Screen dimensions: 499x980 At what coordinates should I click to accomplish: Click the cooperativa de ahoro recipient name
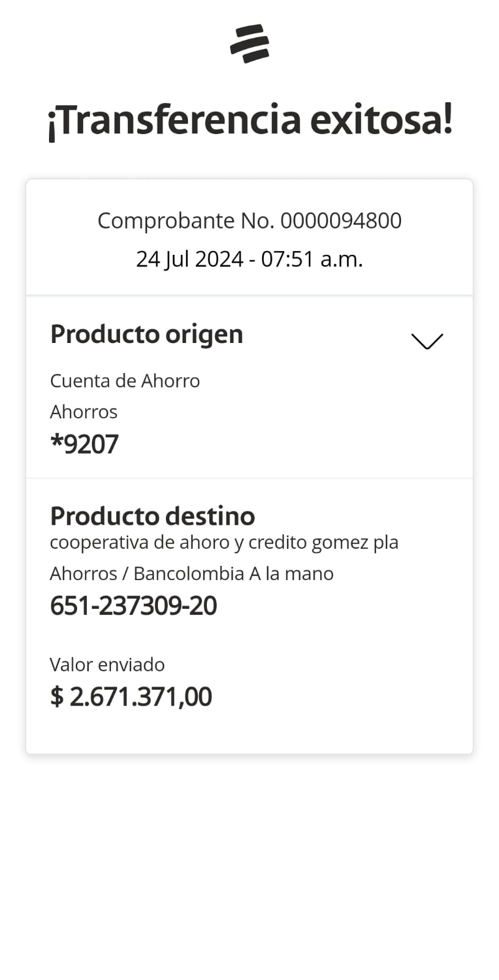(x=223, y=542)
